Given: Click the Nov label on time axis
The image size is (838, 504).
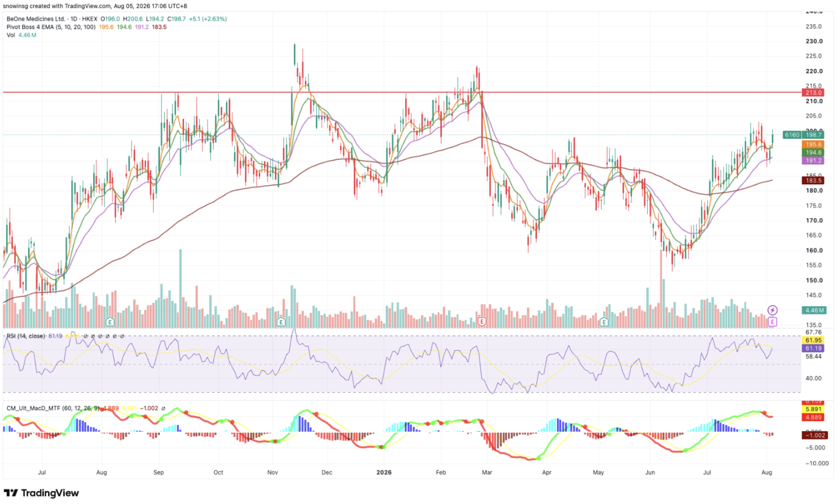Looking at the screenshot, I should click(x=273, y=472).
